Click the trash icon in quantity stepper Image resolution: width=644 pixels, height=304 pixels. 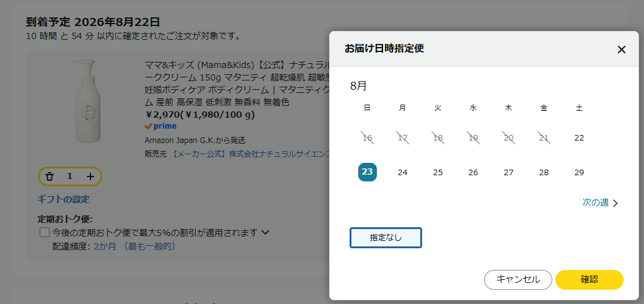pos(50,176)
